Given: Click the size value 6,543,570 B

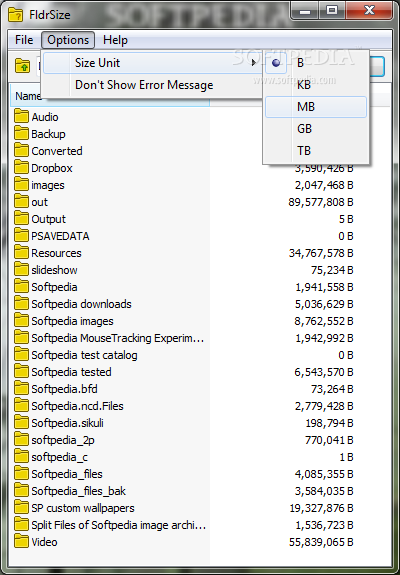Looking at the screenshot, I should 324,372.
